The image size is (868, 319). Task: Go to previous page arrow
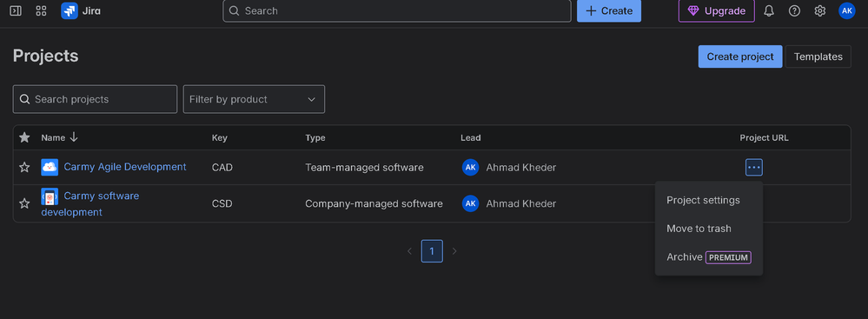coord(409,251)
